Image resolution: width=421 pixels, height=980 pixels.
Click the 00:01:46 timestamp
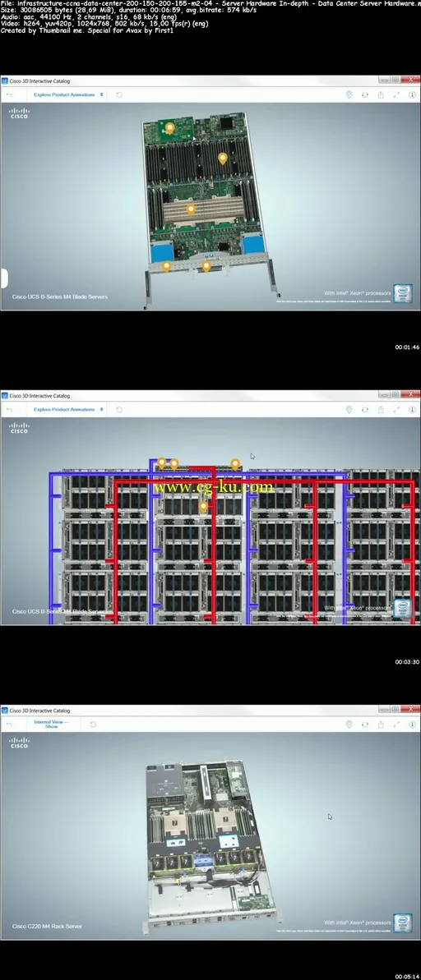(407, 347)
